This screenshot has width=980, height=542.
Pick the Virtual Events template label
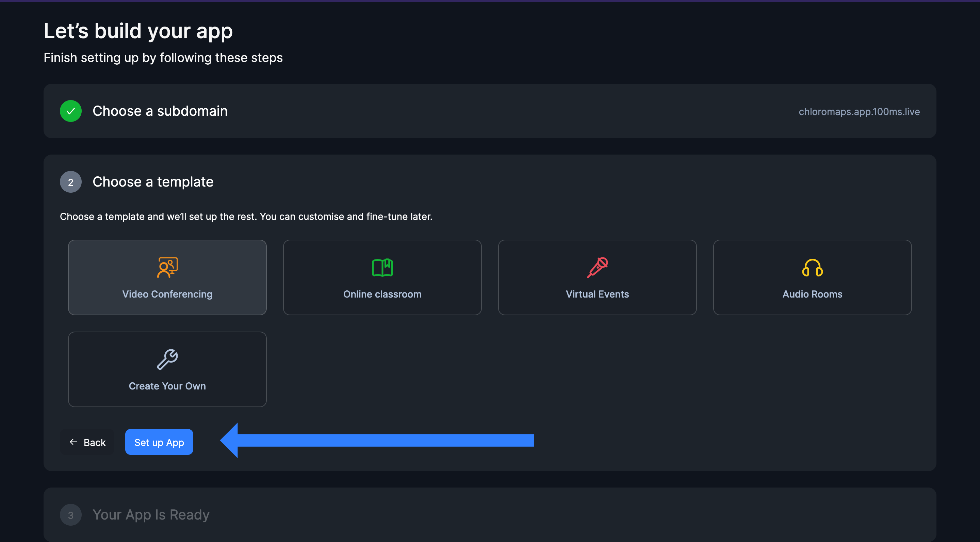[597, 294]
